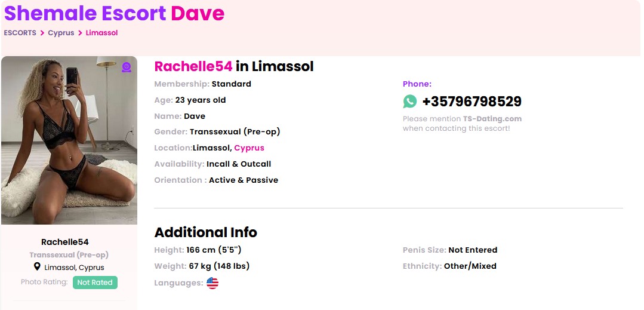644x310 pixels.
Task: Click the purple webcam icon on photo
Action: click(127, 67)
